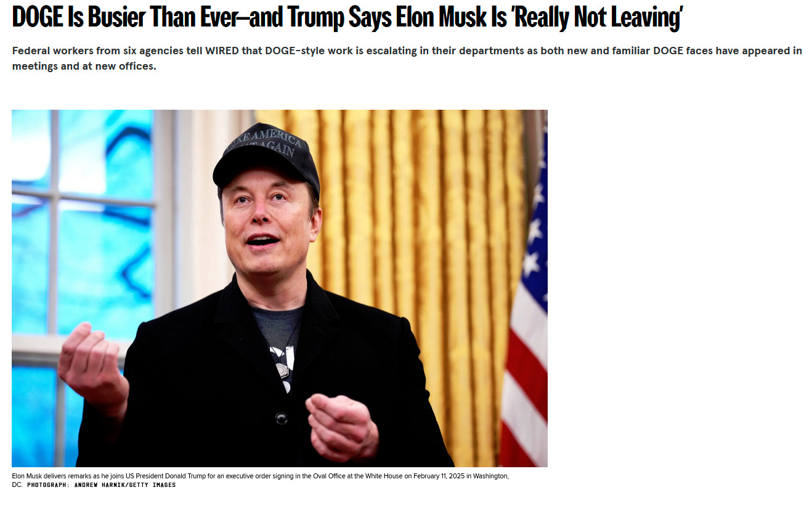Screen dimensions: 812x519
Task: Click the subheading about federal workers
Action: coord(407,58)
